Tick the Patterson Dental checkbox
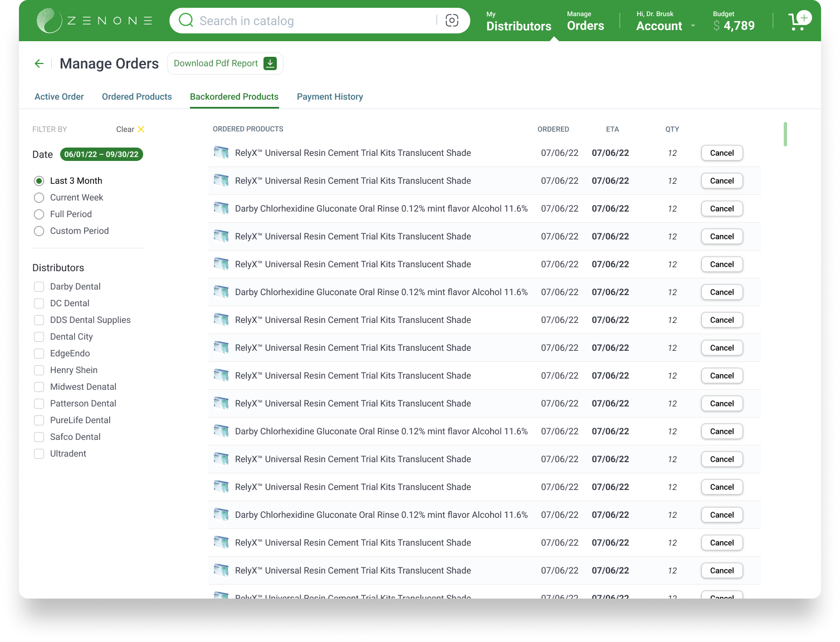 pyautogui.click(x=39, y=404)
